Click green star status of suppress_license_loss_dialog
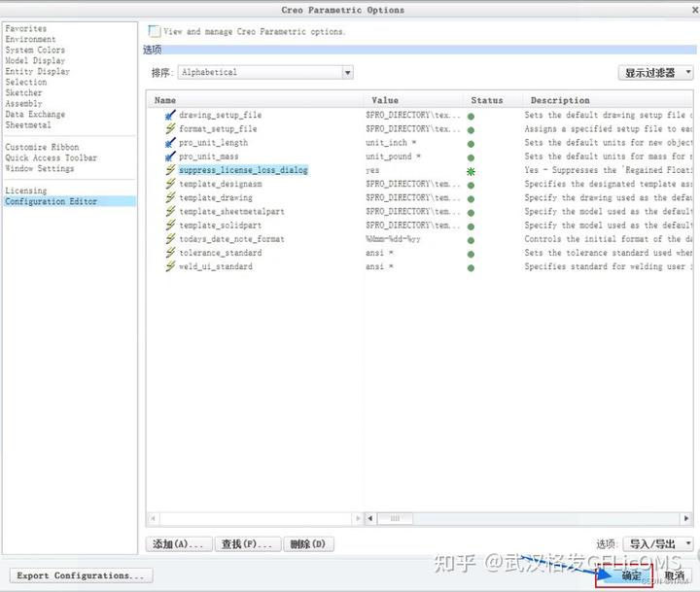 tap(471, 171)
